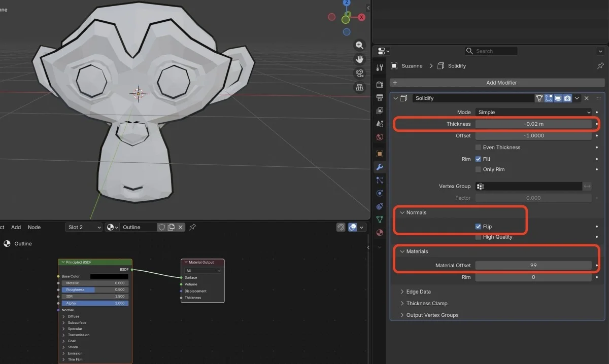The height and width of the screenshot is (364, 609).
Task: Click the red X axis on gizmo
Action: click(362, 17)
